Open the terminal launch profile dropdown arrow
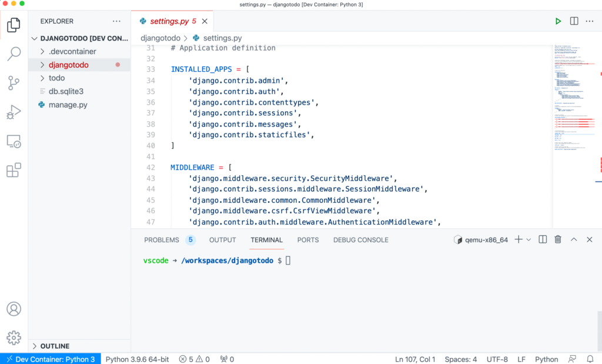 529,239
